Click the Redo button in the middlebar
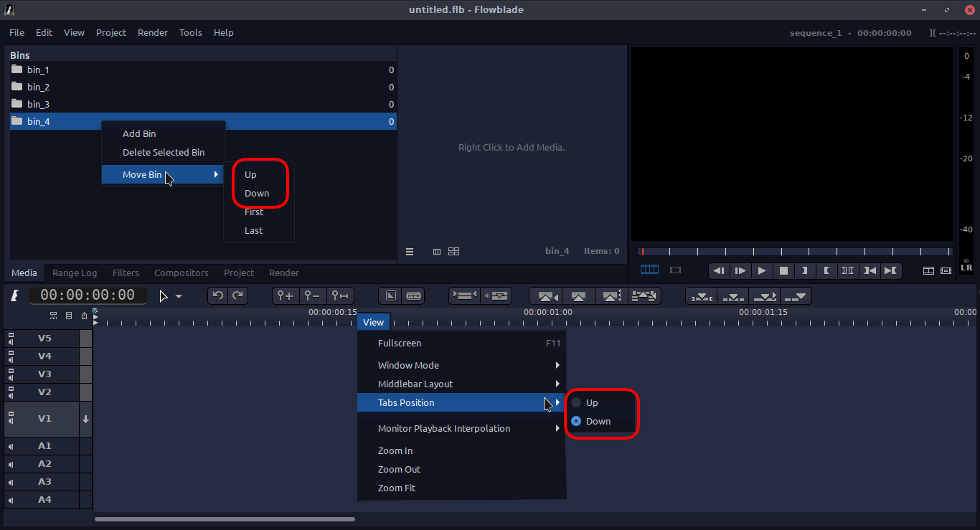Screen dimensions: 980x530 pyautogui.click(x=238, y=295)
